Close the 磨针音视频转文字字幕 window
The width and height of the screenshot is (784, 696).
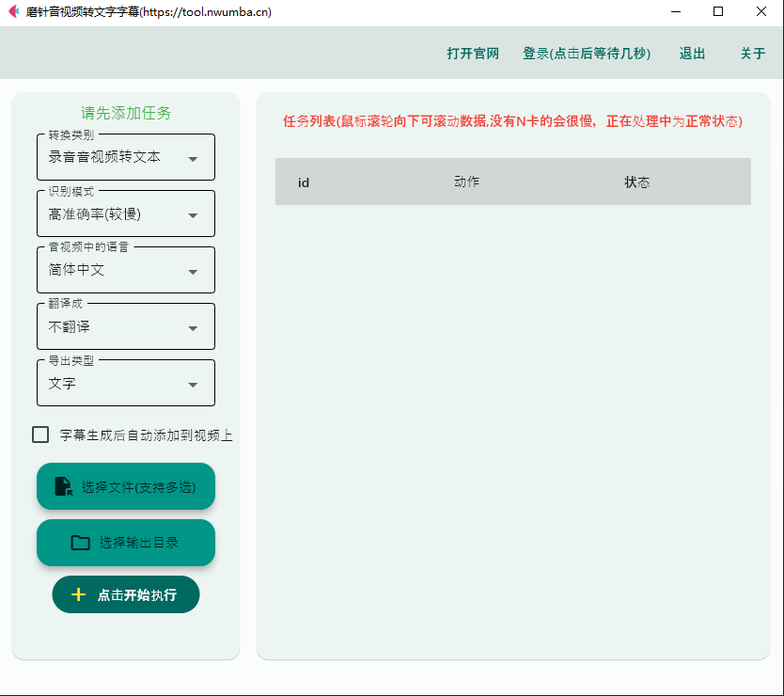point(761,11)
